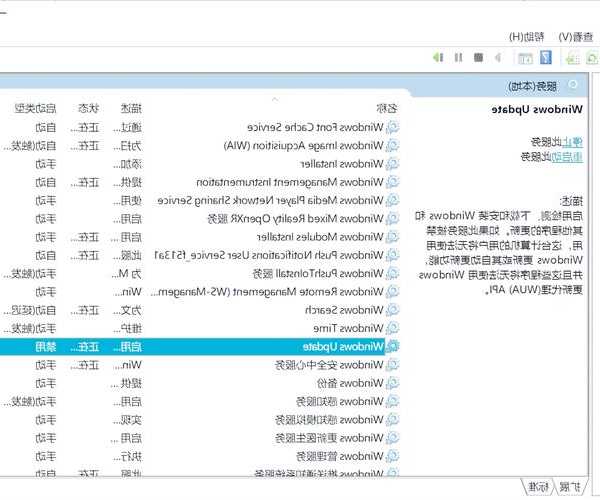Sort by the 启动类型 column header
The width and height of the screenshot is (600, 500).
click(x=35, y=107)
